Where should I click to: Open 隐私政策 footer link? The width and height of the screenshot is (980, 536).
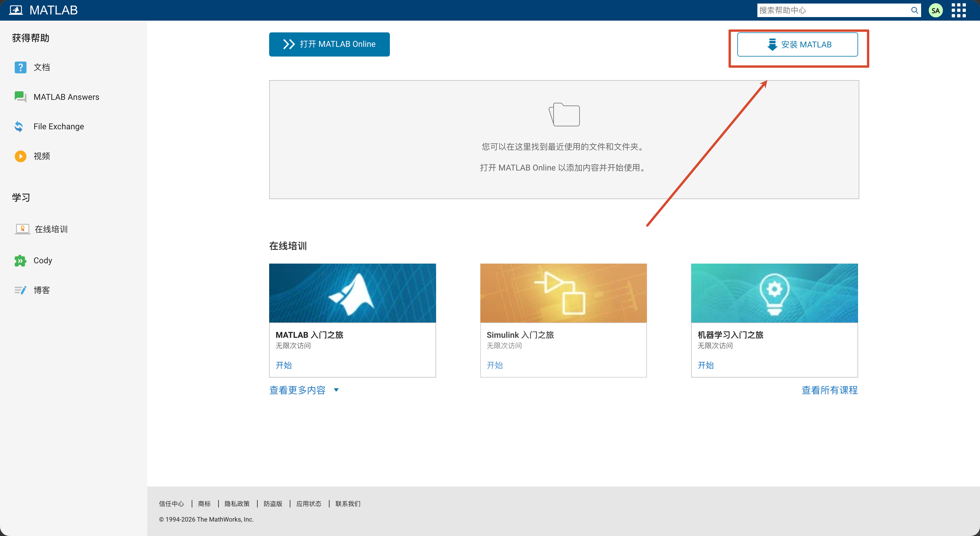[237, 504]
